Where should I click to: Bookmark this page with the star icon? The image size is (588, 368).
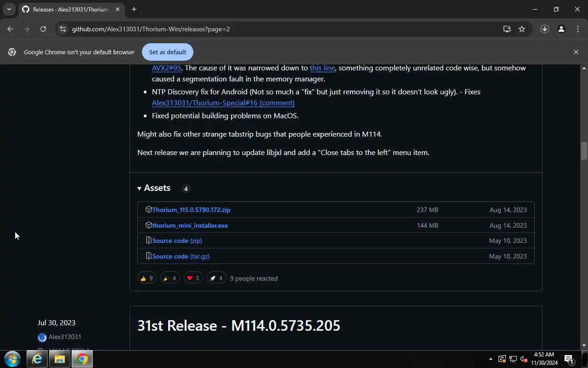tap(522, 29)
